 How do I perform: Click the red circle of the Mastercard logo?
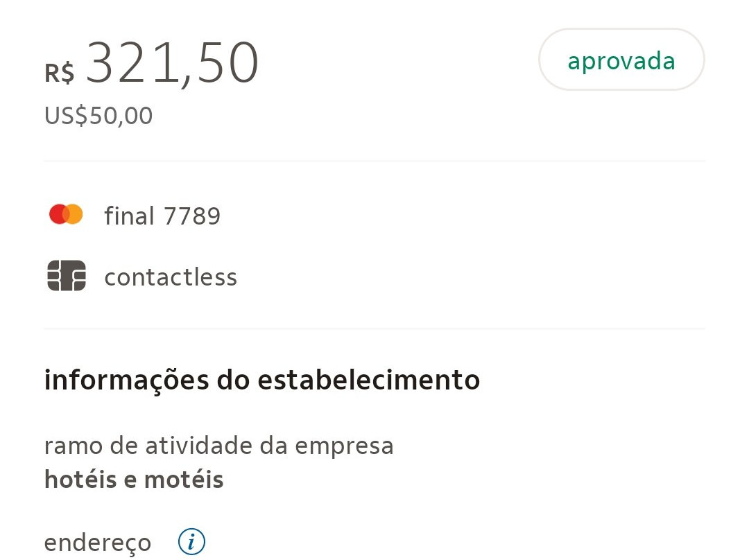click(x=57, y=215)
